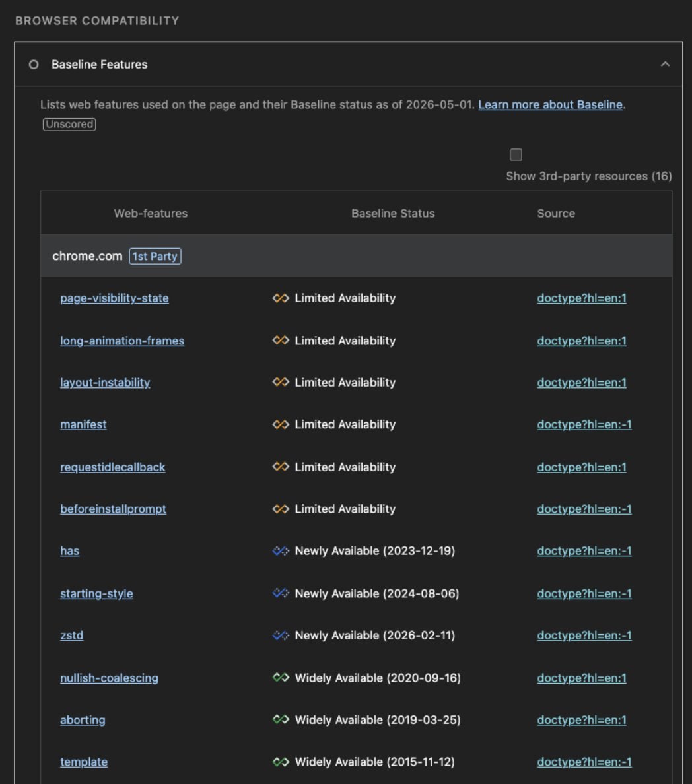Click Newly Available (2024-08-06) status text
Viewport: 692px width, 784px height.
(377, 593)
